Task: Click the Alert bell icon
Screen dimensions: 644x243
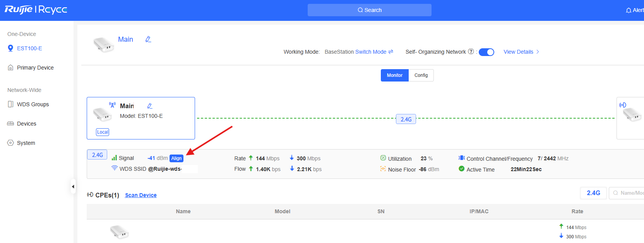Action: (x=629, y=10)
